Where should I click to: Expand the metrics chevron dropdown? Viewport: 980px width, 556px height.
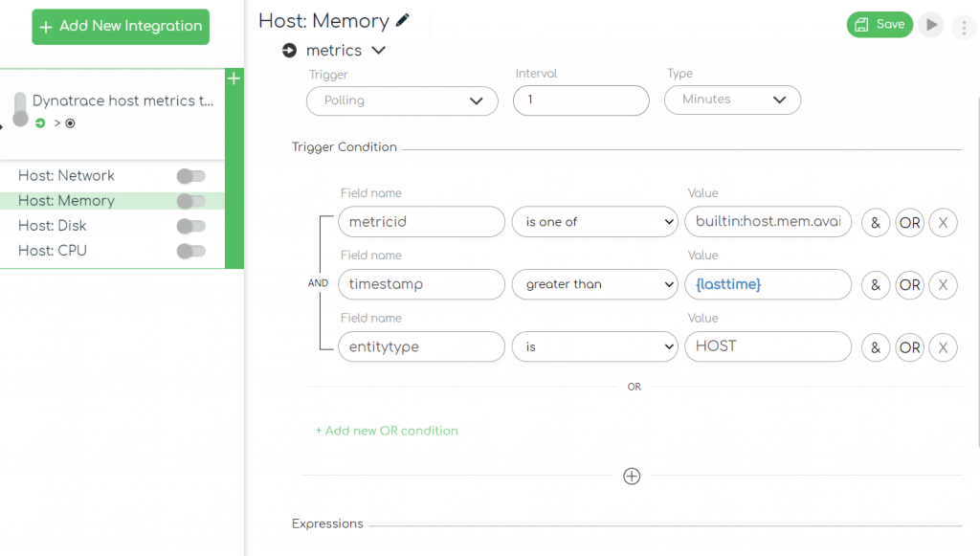click(x=377, y=50)
